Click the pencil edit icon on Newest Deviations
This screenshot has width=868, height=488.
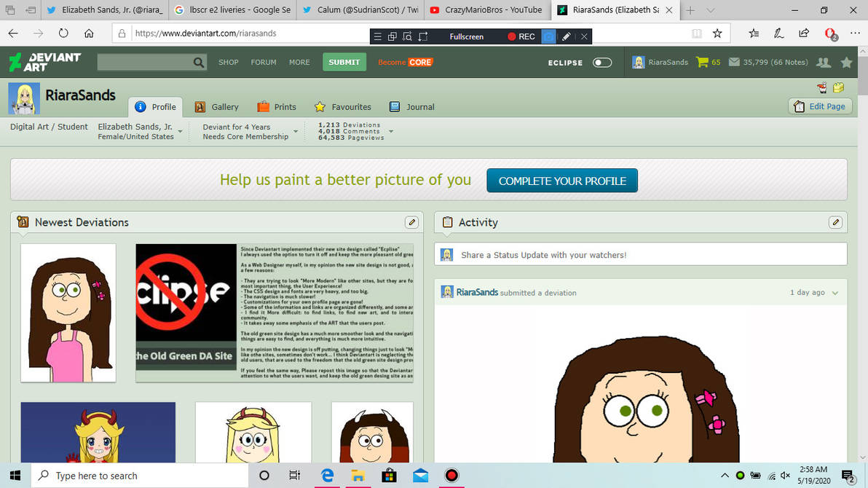click(x=411, y=222)
